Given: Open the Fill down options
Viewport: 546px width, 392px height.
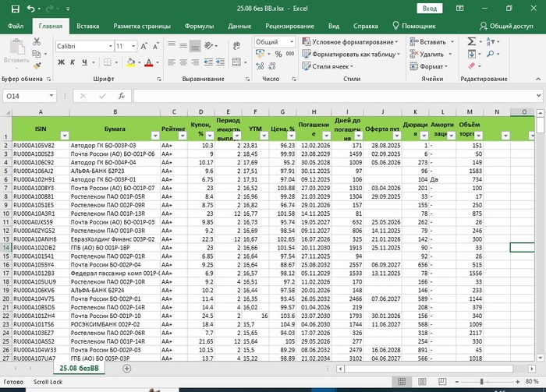Looking at the screenshot, I should click(x=471, y=54).
